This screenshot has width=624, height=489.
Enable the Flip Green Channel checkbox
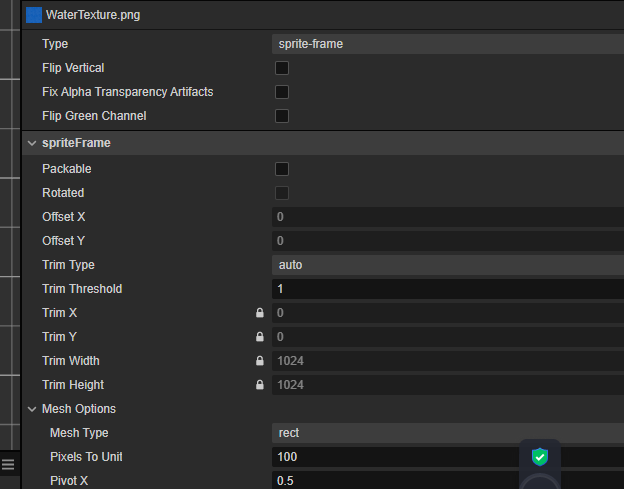coord(282,116)
